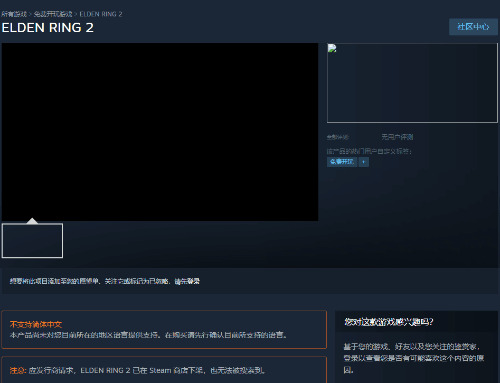Screen dimensions: 500x383
Task: Click the 本产品尚未对您目前所在的地区语言 notice line
Action: pos(148,335)
